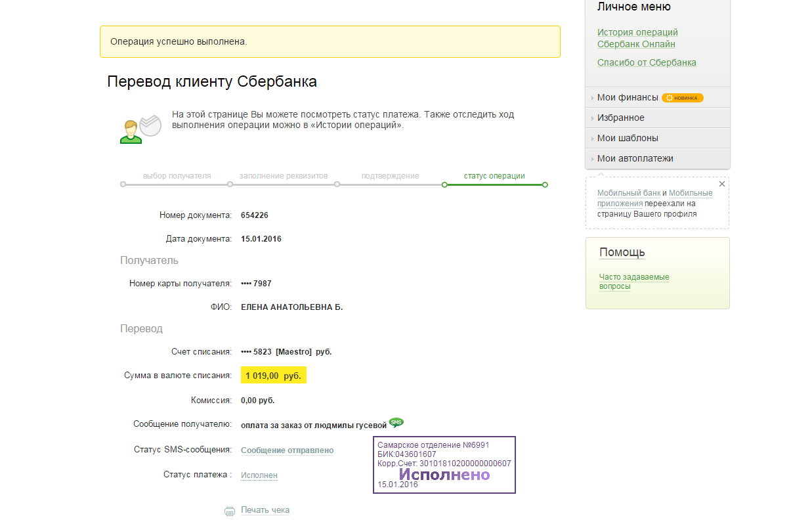This screenshot has width=812, height=522.
Task: Click the Исполнено bank stamp
Action: click(x=444, y=465)
